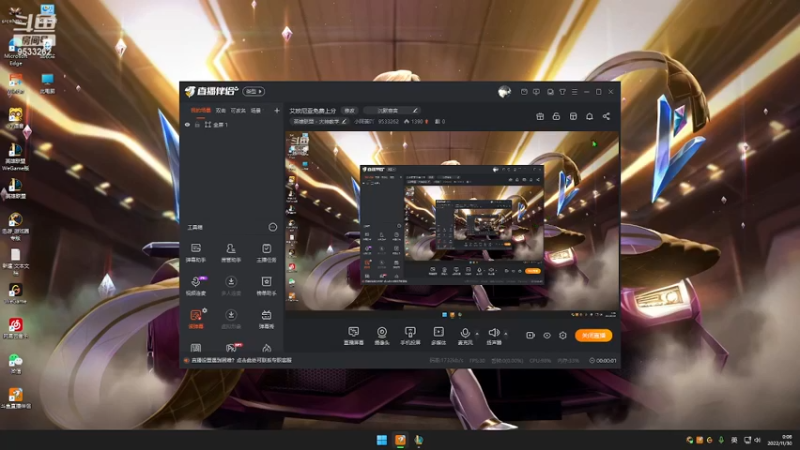Add a multimedia source
The width and height of the screenshot is (800, 450).
(x=439, y=336)
